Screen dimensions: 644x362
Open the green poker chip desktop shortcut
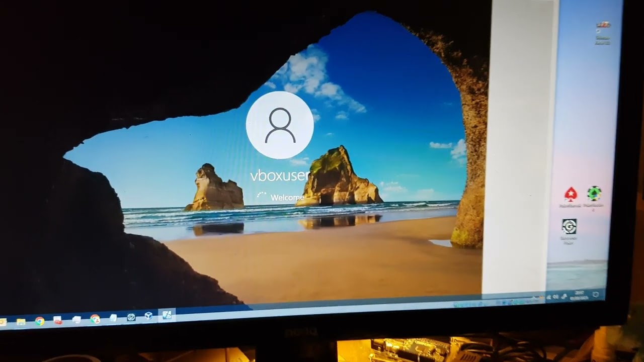click(x=594, y=193)
